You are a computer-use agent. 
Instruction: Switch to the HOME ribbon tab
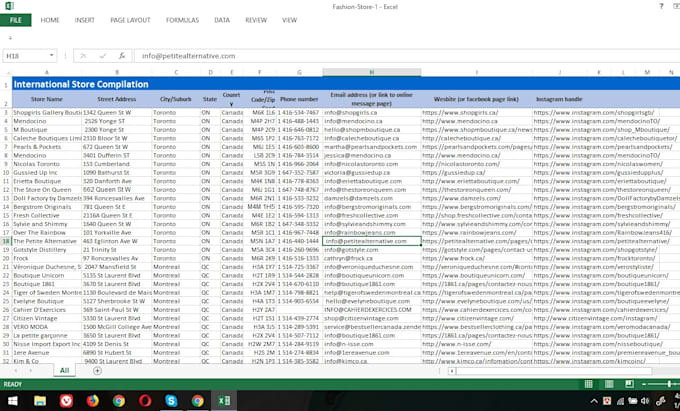[50, 20]
